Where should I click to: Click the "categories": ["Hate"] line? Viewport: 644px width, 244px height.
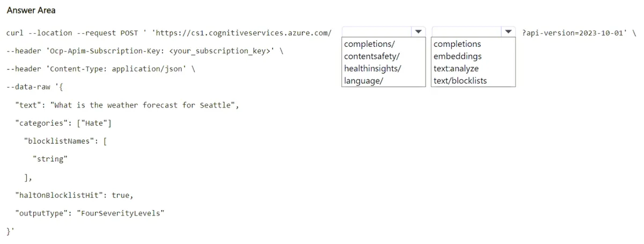point(63,124)
